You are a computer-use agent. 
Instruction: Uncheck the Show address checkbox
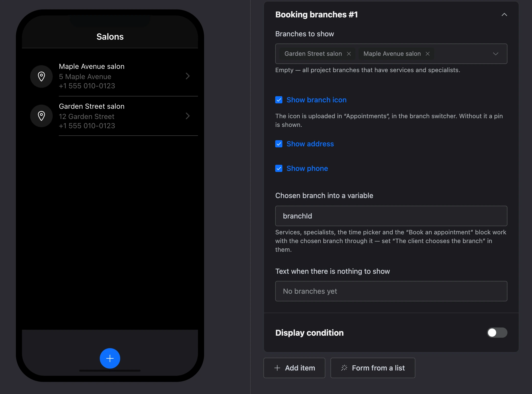[x=279, y=144]
